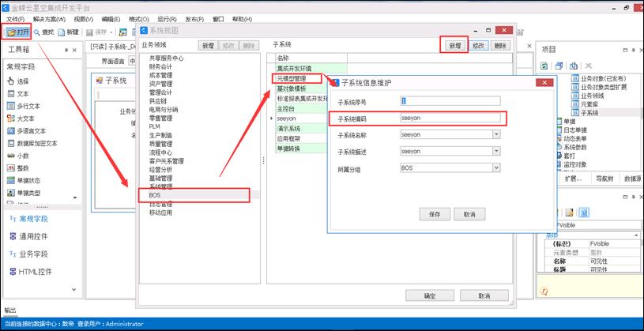Expand the 子系统描述 combo box

(495, 151)
